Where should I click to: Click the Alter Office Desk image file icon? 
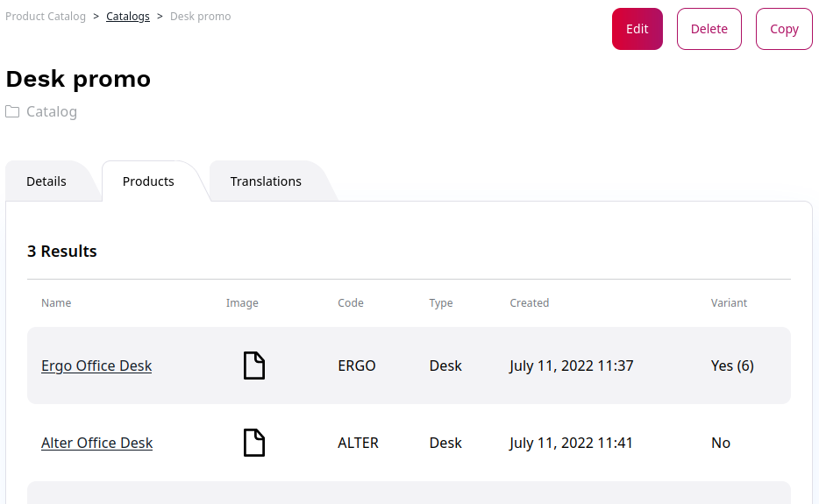(253, 443)
